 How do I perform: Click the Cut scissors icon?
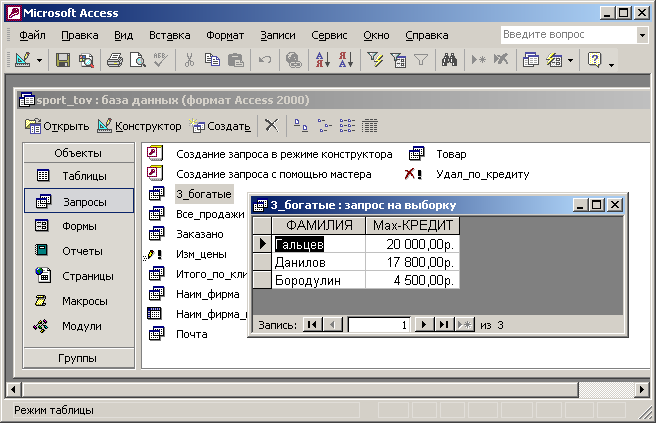(189, 60)
